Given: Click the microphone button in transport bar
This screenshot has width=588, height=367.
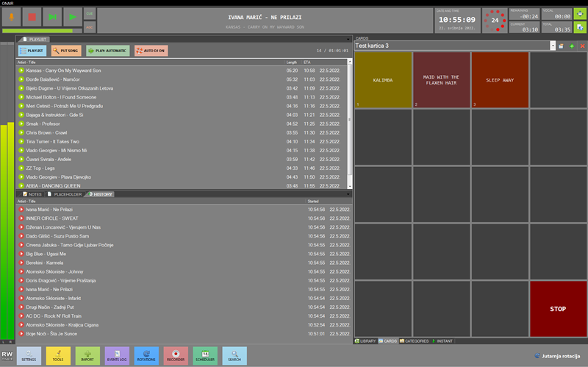Looking at the screenshot, I should coord(12,16).
